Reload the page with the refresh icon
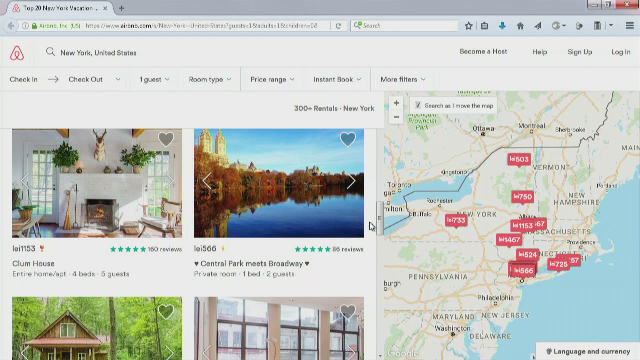 [x=338, y=25]
